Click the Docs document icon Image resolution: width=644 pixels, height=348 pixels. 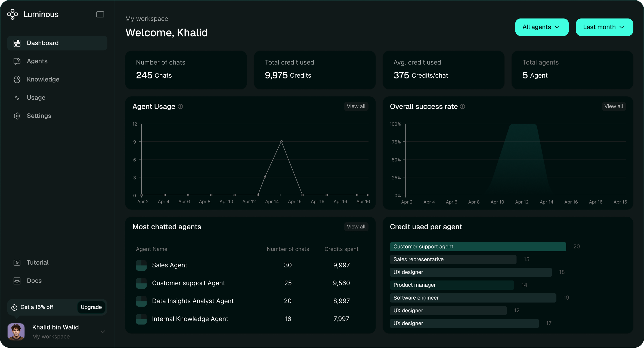[x=17, y=281]
